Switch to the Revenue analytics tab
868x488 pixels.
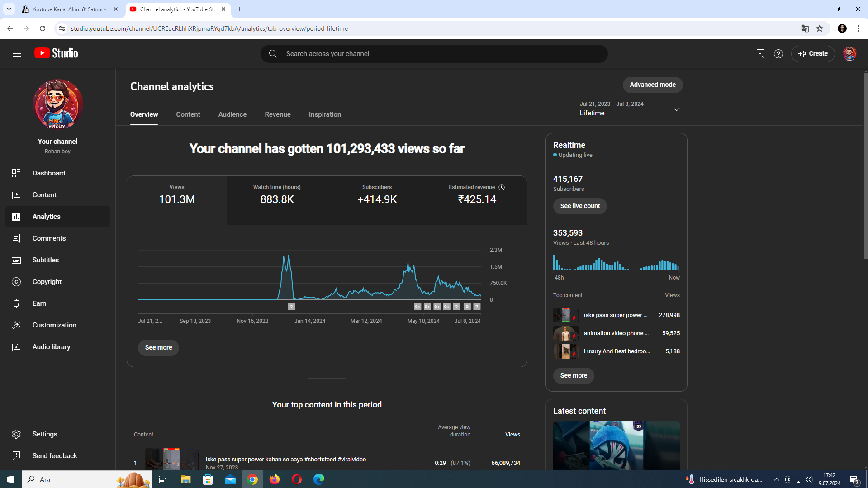pos(278,114)
